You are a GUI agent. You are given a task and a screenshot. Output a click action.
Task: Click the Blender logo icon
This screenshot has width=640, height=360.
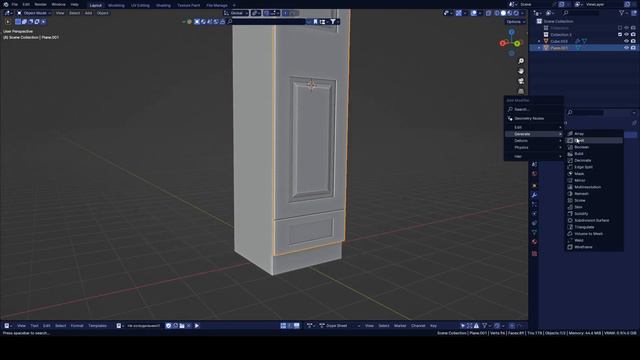click(6, 4)
